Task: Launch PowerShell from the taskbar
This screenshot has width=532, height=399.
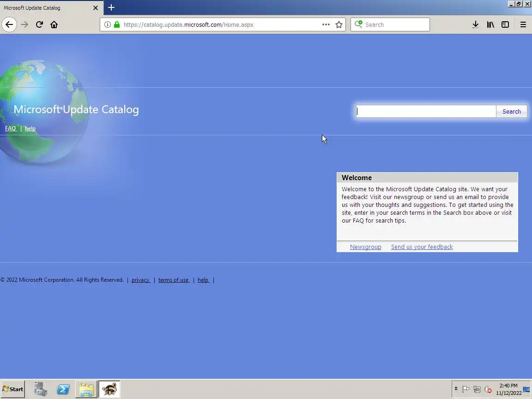Action: click(x=63, y=389)
